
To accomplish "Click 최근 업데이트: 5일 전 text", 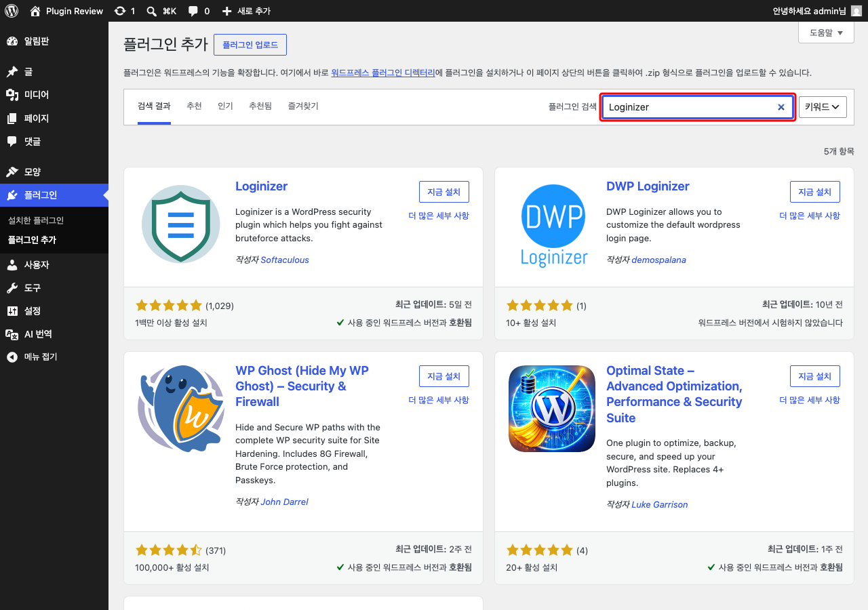I will [x=433, y=305].
